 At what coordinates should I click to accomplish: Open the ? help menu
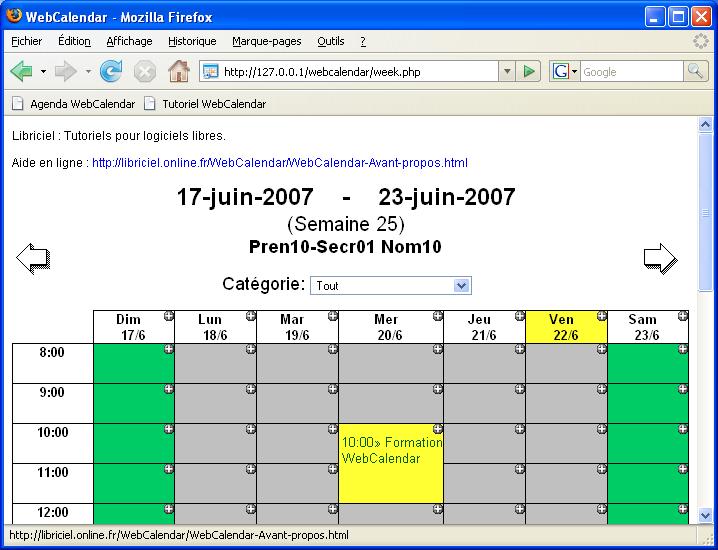(x=363, y=41)
